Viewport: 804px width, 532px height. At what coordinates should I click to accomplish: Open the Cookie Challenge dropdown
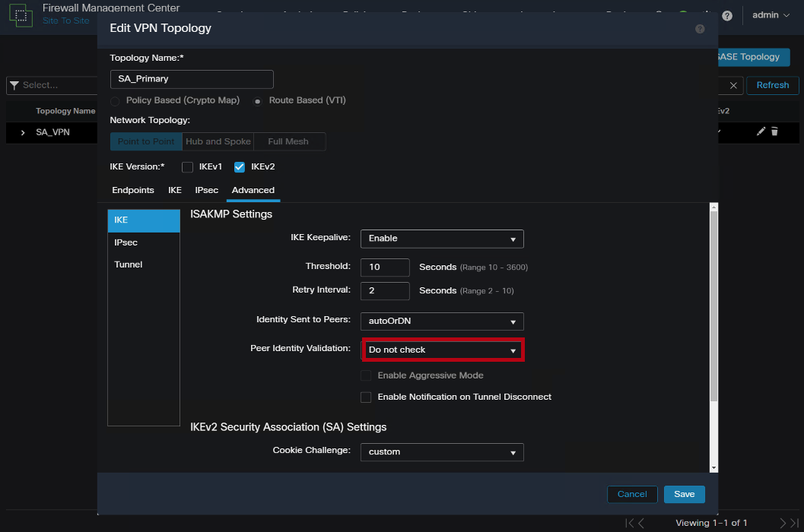tap(442, 452)
